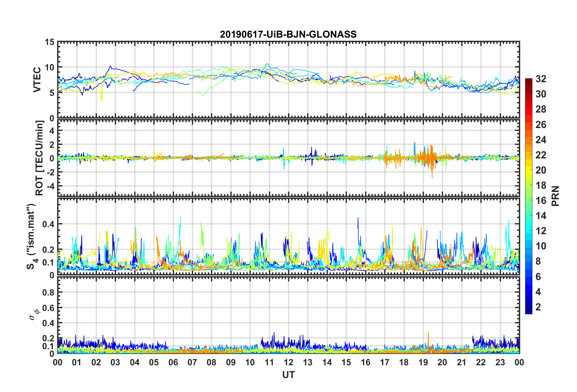Click the "28" label on the PRN colorbar

pos(541,109)
